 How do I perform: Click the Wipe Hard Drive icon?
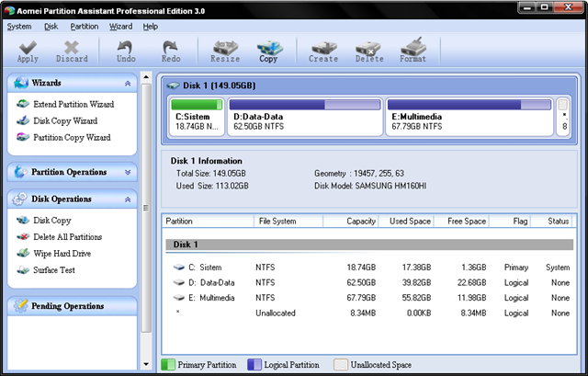tap(22, 253)
